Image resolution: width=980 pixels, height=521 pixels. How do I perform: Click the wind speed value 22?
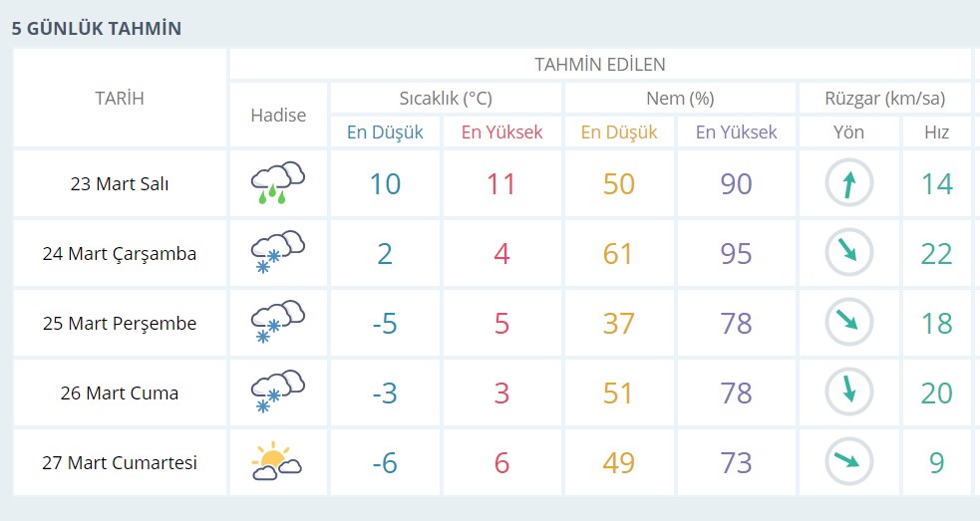pos(936,254)
